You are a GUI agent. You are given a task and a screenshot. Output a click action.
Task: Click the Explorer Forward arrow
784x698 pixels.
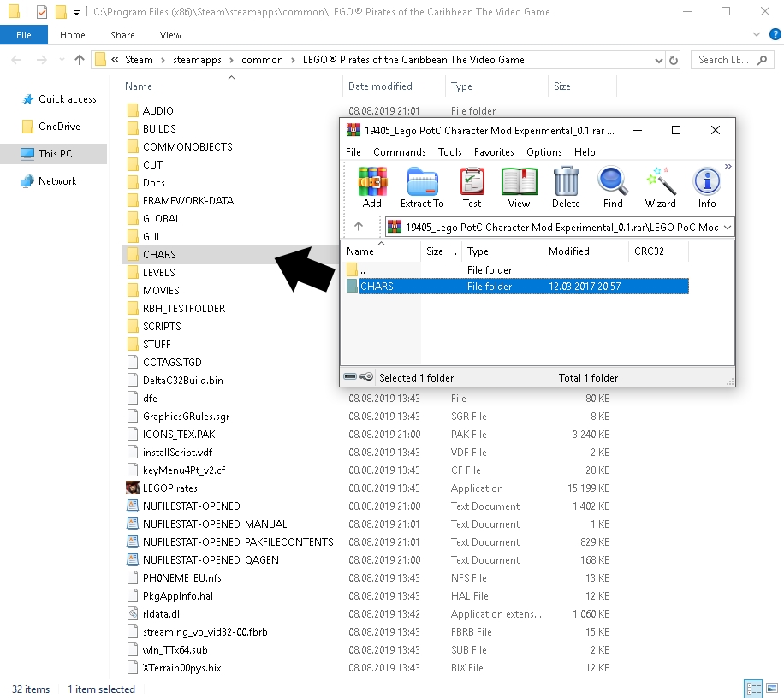[42, 60]
